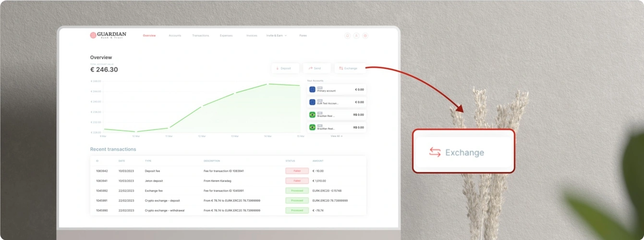Click the Exchange button beside Send
The width and height of the screenshot is (644, 240).
click(x=349, y=68)
